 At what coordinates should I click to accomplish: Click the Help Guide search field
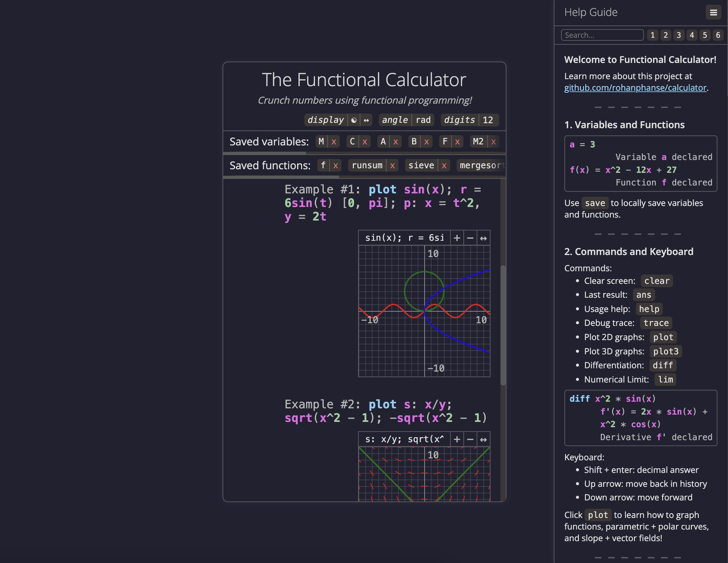click(602, 35)
